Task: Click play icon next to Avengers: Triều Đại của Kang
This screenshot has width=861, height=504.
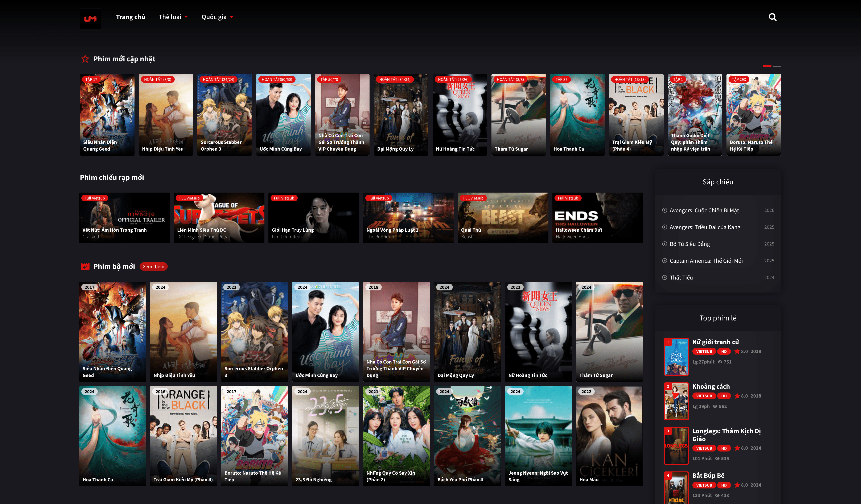Action: pyautogui.click(x=664, y=227)
